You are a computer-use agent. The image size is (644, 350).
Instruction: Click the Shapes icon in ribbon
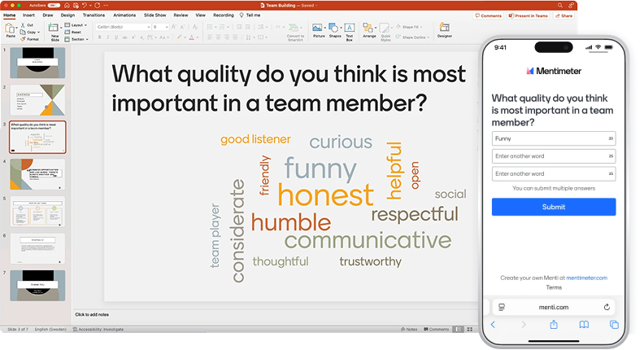point(335,29)
